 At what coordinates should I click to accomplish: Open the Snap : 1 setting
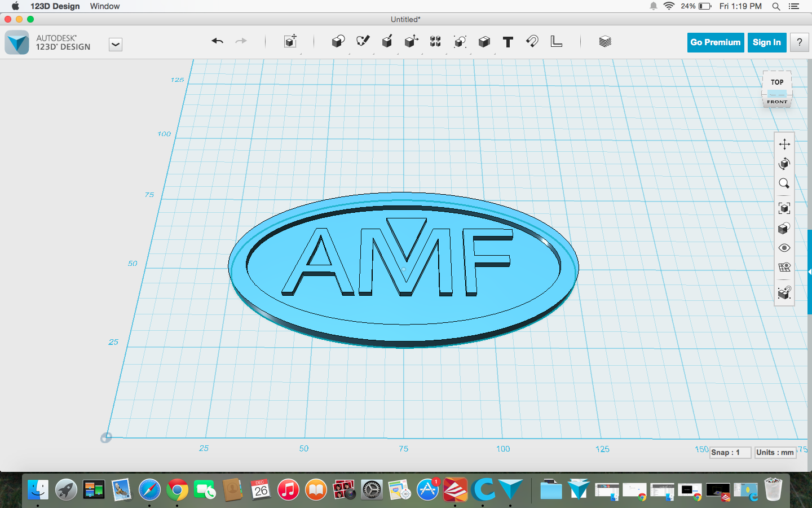click(730, 452)
